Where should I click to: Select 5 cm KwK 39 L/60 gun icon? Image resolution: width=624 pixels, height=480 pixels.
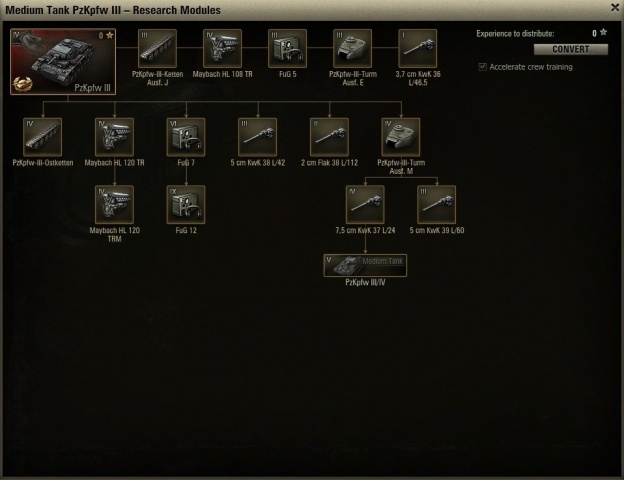coord(437,205)
